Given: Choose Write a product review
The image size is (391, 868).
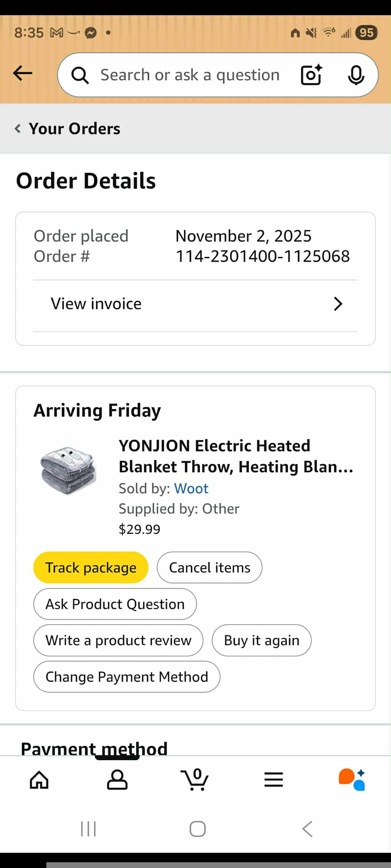Looking at the screenshot, I should point(118,640).
